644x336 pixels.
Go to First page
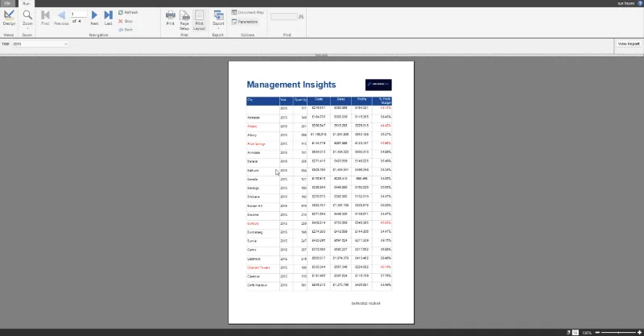(45, 18)
